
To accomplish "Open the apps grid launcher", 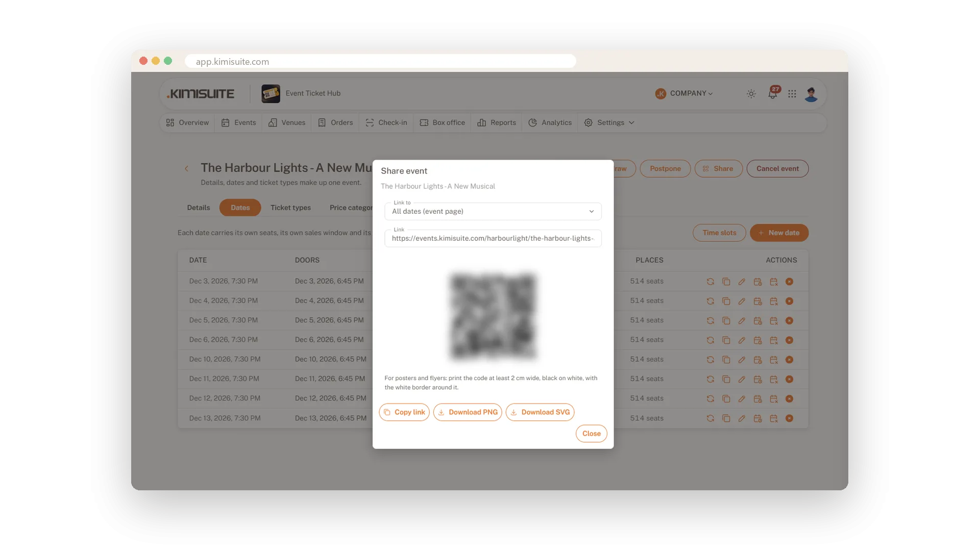I will [x=792, y=94].
